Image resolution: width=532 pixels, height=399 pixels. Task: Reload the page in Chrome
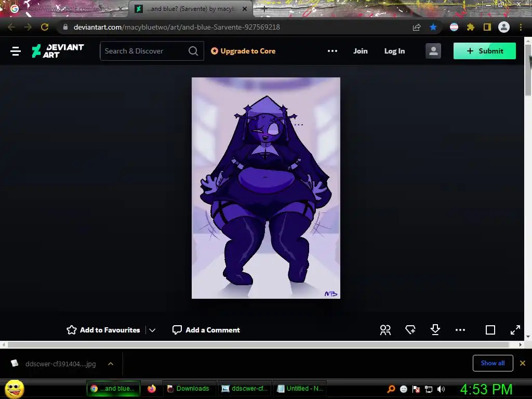45,27
